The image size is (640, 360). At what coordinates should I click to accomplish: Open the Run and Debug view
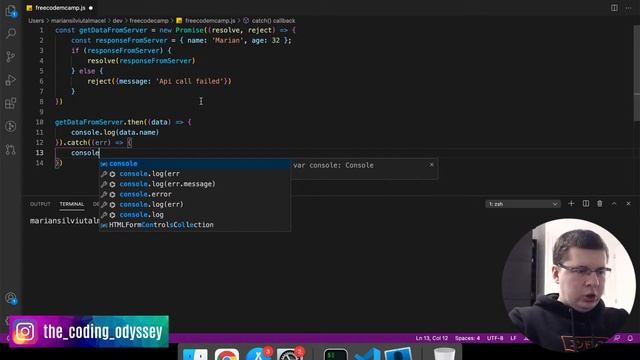point(11,80)
